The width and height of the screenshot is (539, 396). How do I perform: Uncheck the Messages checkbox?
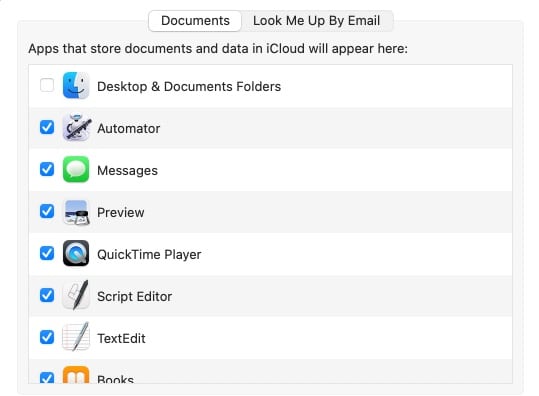click(47, 169)
